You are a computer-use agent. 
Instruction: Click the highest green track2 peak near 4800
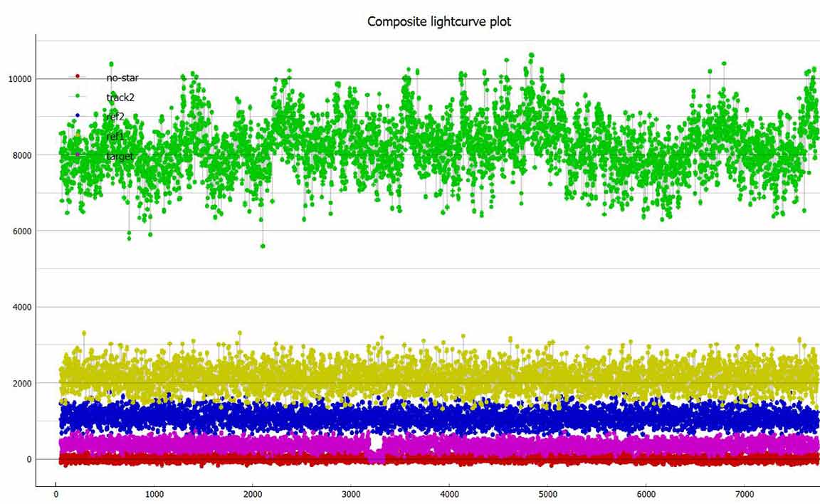[531, 55]
